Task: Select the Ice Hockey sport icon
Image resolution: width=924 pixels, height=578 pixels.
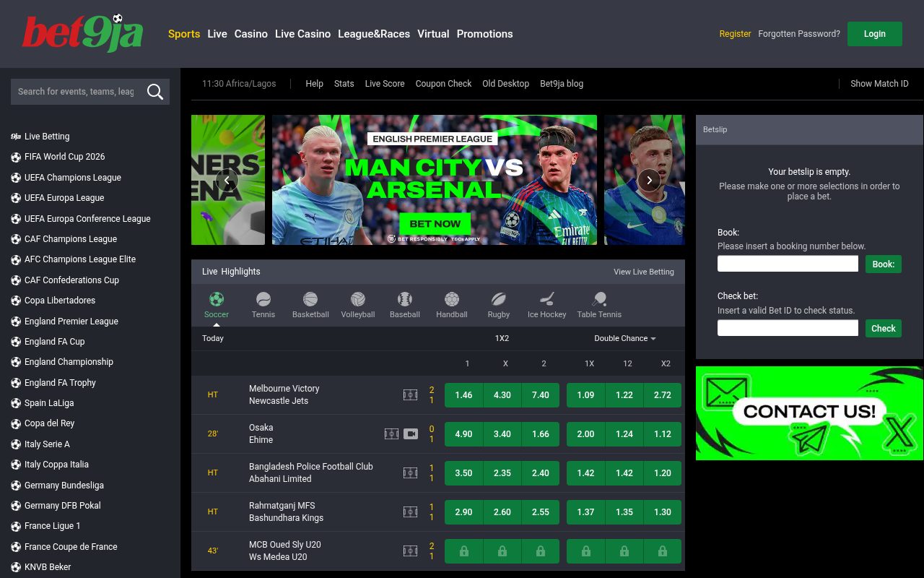Action: 546,299
